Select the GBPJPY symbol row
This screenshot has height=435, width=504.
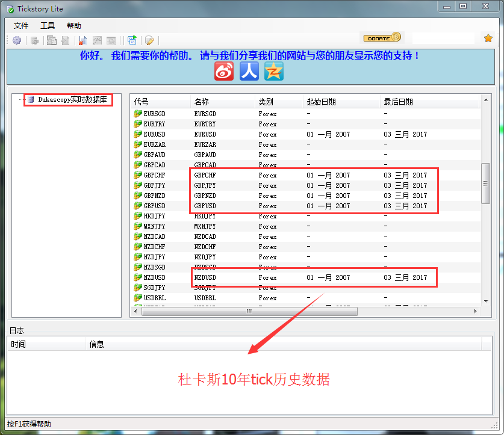(x=305, y=185)
